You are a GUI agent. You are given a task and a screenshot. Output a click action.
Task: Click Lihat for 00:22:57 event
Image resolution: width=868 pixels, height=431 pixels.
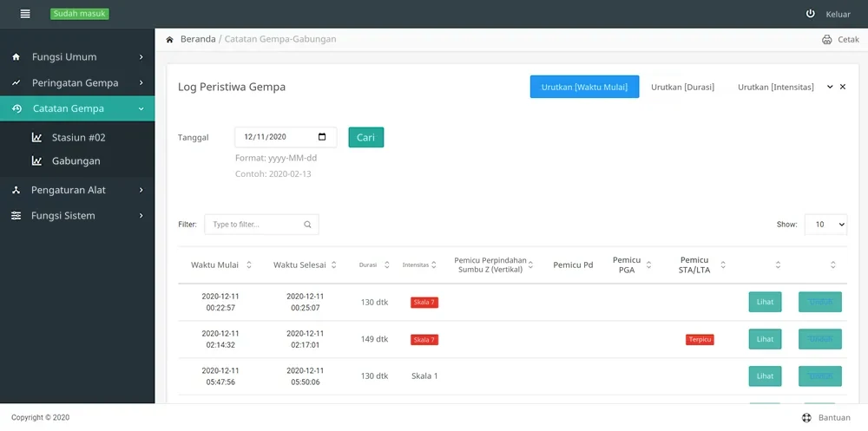pyautogui.click(x=765, y=302)
